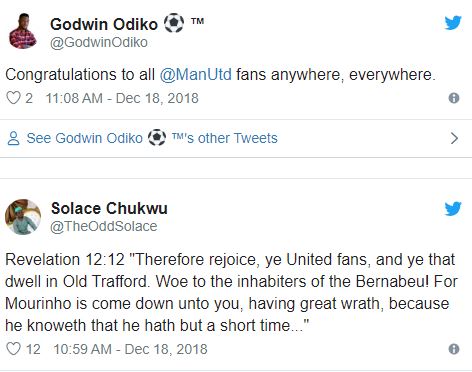Open the 11:08 AM - Dec 18, 2018 timestamp
472x372 pixels.
coord(122,98)
